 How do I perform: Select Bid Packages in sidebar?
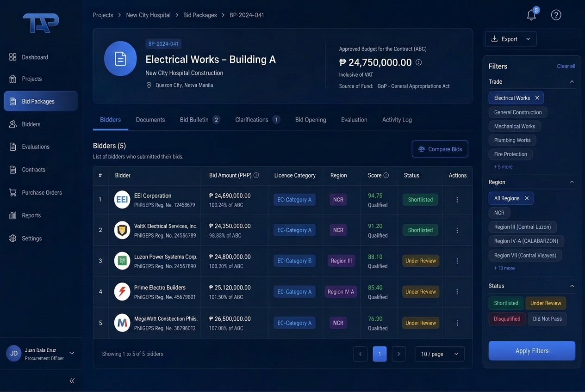(x=41, y=101)
